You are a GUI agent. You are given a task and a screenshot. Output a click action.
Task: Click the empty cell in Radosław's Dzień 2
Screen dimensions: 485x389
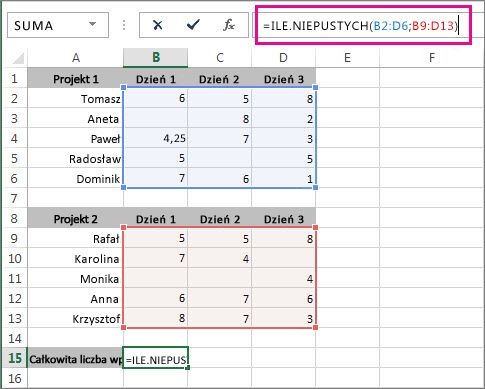220,159
